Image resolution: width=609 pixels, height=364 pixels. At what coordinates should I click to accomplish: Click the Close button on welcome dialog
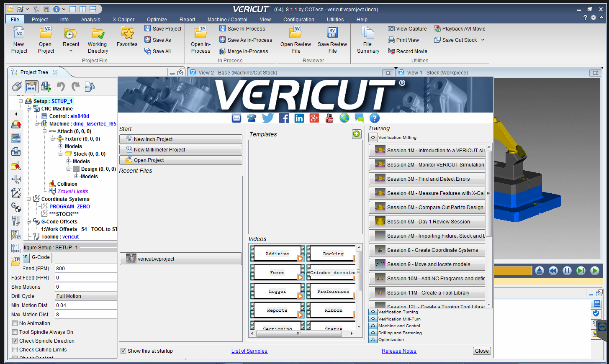tap(482, 351)
